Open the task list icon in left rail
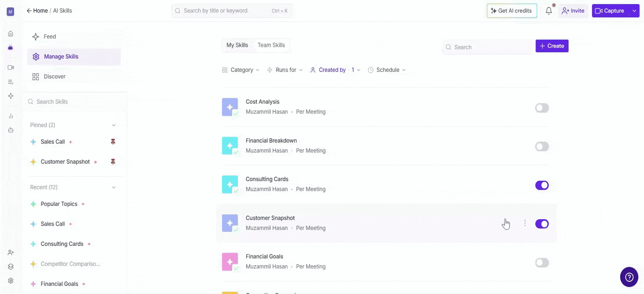The height and width of the screenshot is (294, 644). [11, 82]
